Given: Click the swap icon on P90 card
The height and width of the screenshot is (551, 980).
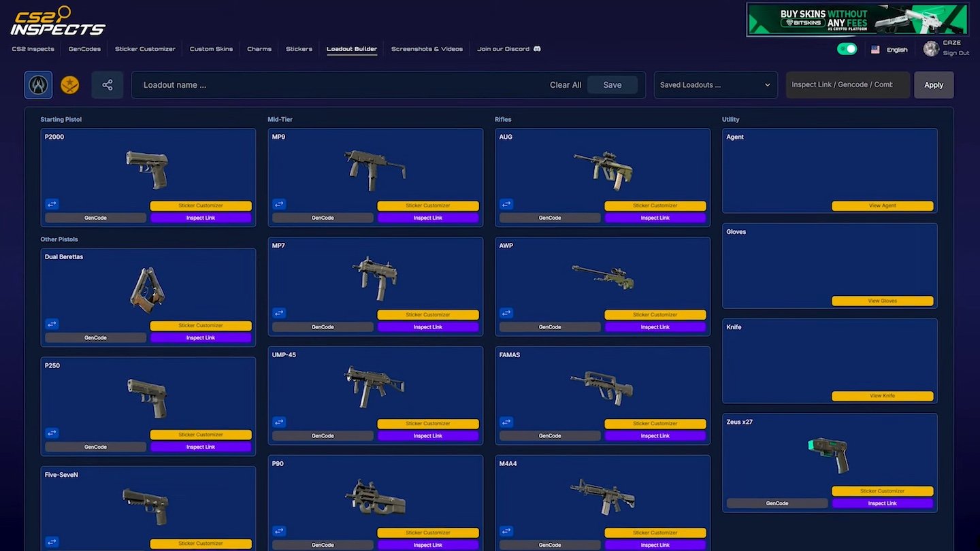Looking at the screenshot, I should coord(280,531).
